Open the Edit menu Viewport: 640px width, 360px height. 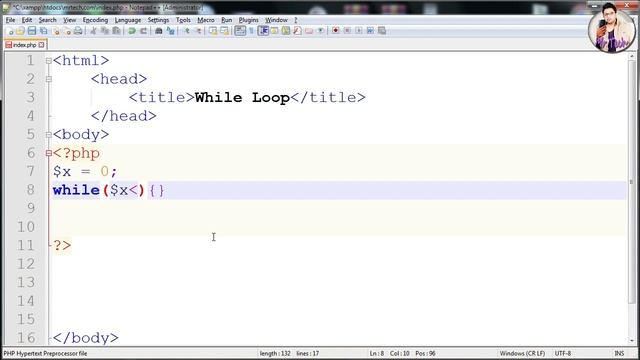(27, 20)
